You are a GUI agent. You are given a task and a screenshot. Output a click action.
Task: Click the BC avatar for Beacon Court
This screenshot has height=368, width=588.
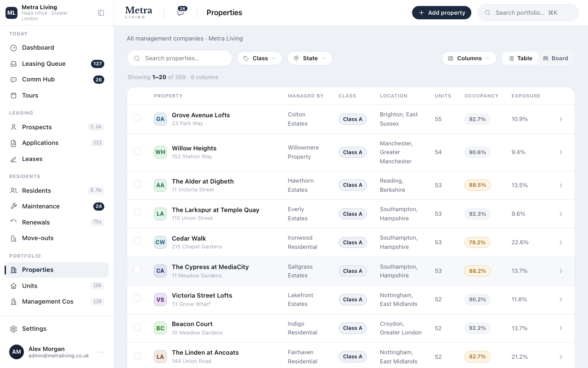tap(160, 328)
